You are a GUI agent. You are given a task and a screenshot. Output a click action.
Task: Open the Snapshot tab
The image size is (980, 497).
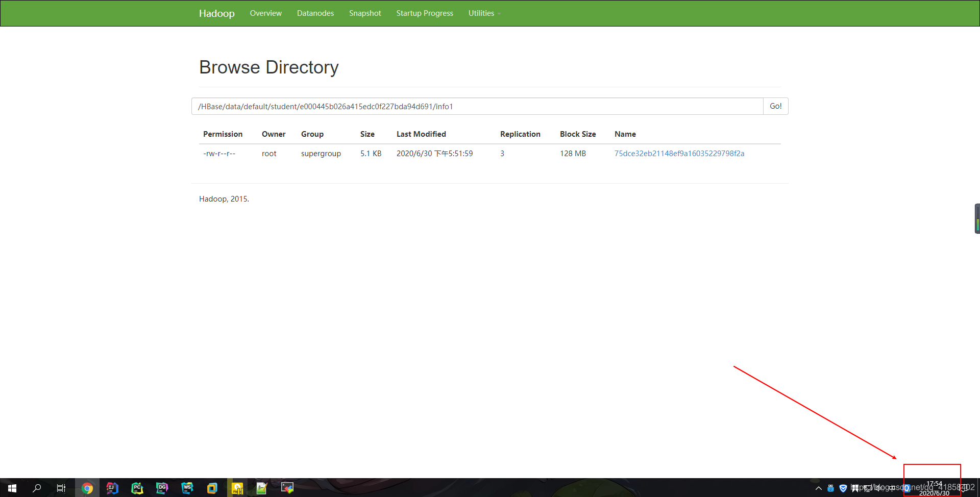pyautogui.click(x=365, y=13)
